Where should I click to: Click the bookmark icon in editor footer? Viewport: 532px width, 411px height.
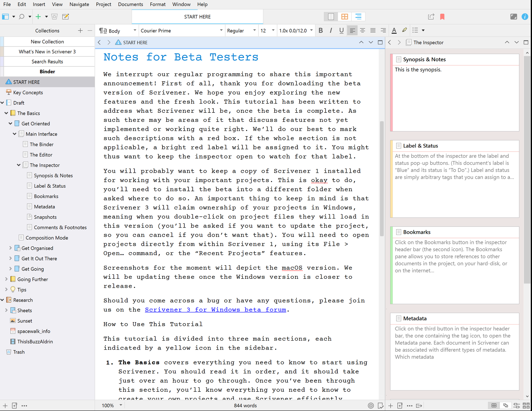381,406
